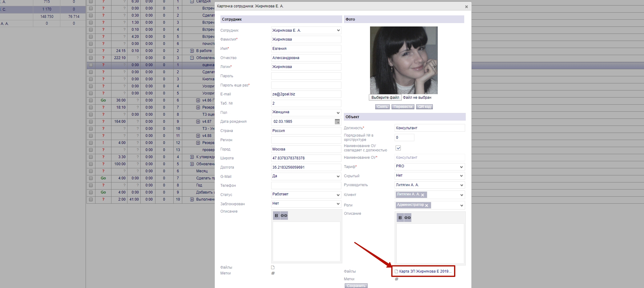Expand the 'Выполнен' row
Image resolution: width=644 pixels, height=288 pixels.
coord(192,199)
